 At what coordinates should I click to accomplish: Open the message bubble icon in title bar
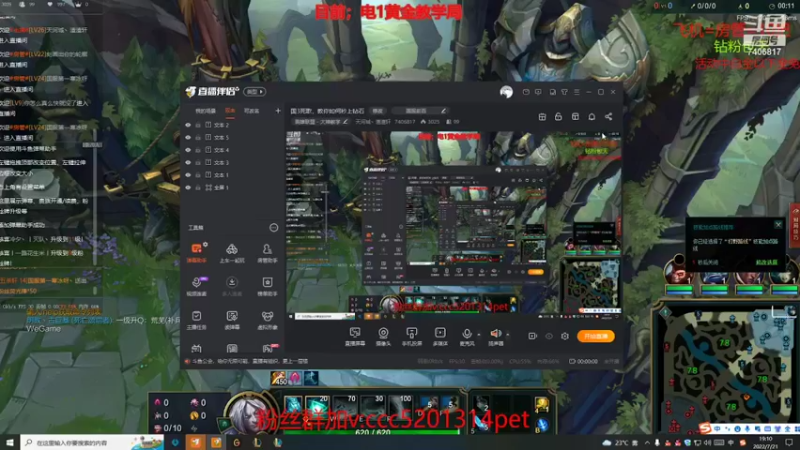coord(538,92)
